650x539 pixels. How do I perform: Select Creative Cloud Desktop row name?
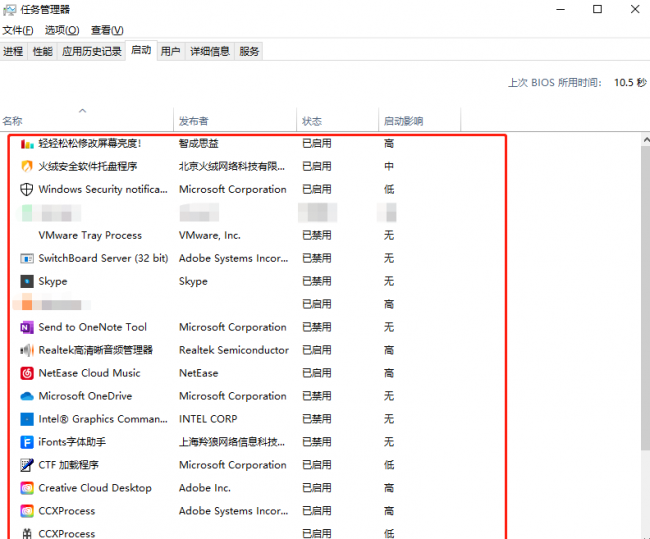click(95, 488)
